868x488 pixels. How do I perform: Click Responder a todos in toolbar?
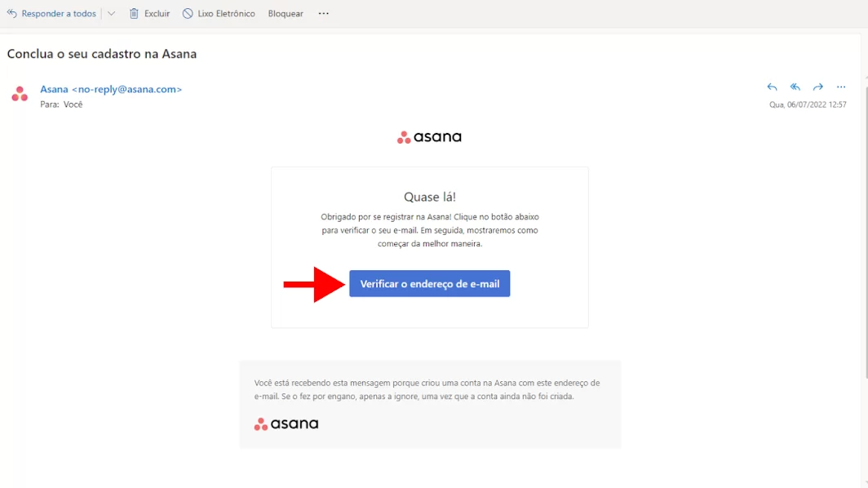pos(51,13)
